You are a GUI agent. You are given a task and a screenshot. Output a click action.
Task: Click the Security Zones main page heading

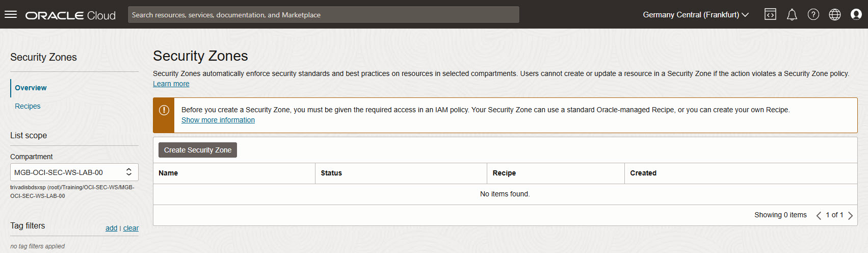pos(200,56)
